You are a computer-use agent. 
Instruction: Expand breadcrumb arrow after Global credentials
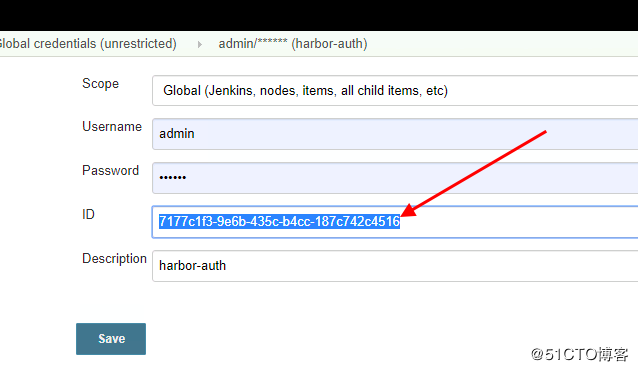point(199,44)
